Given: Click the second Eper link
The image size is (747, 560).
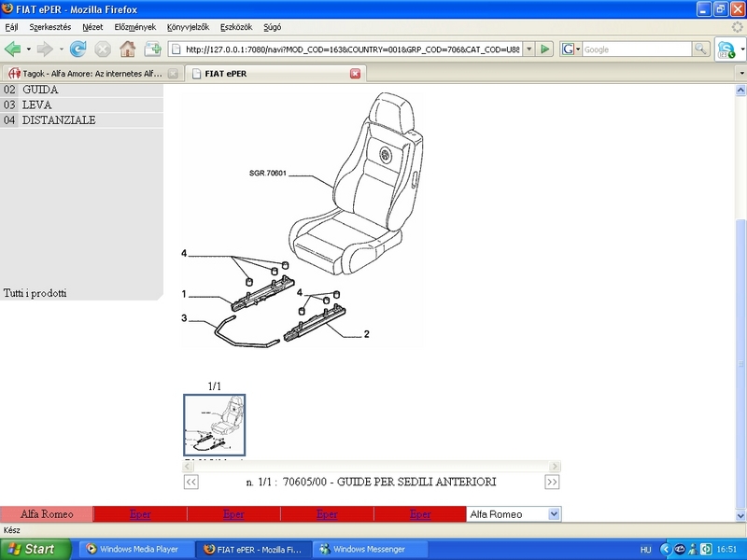Looking at the screenshot, I should click(233, 514).
